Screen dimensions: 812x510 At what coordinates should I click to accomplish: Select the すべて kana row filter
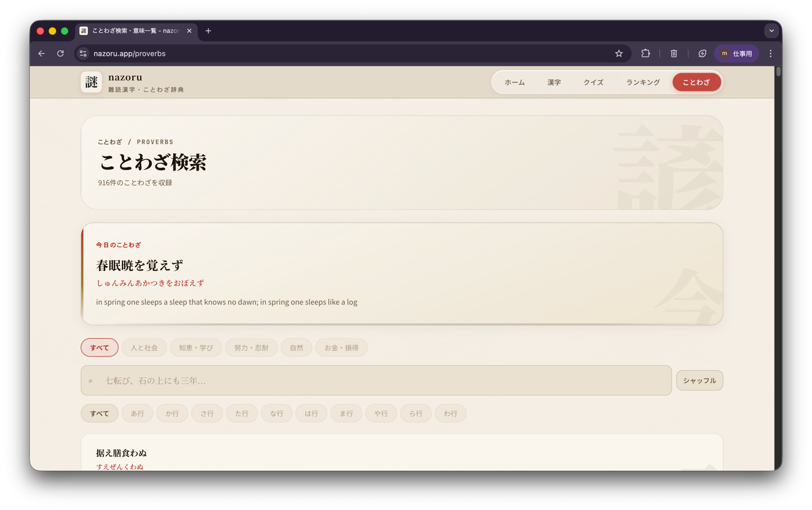99,413
